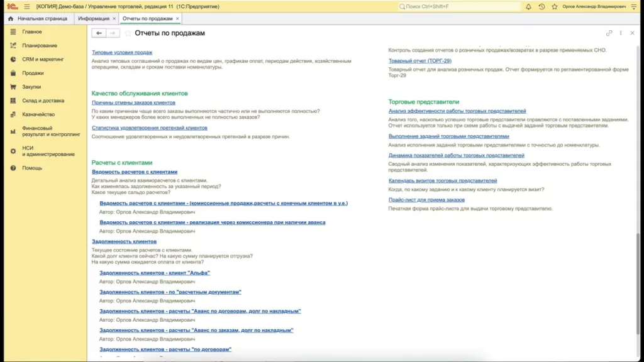Open CRM и маркетинг section icon
Viewport: 644px width, 362px height.
click(x=13, y=59)
